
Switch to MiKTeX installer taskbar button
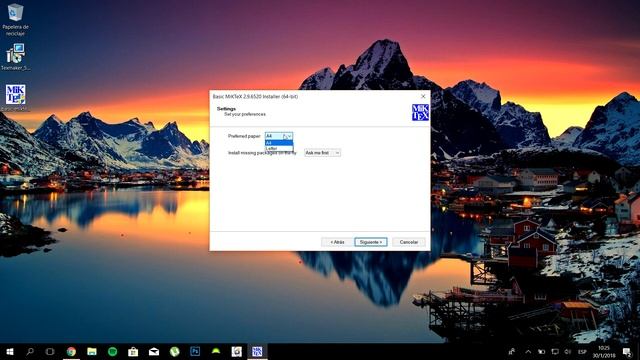(257, 351)
